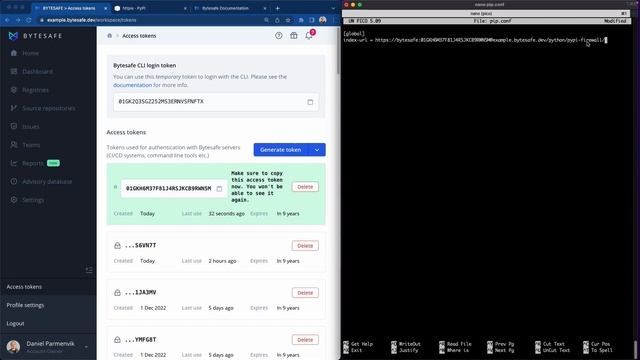
Task: Open the Chrome profile avatar
Action: click(323, 20)
